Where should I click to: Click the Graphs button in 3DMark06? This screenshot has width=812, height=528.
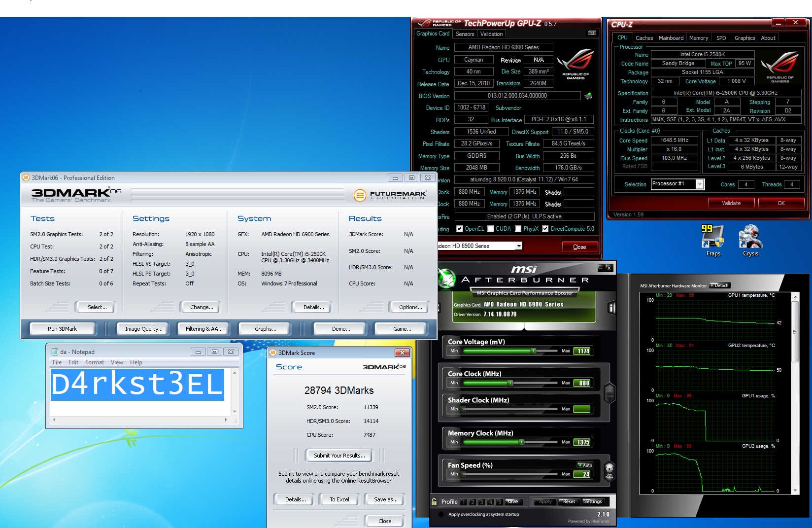265,329
